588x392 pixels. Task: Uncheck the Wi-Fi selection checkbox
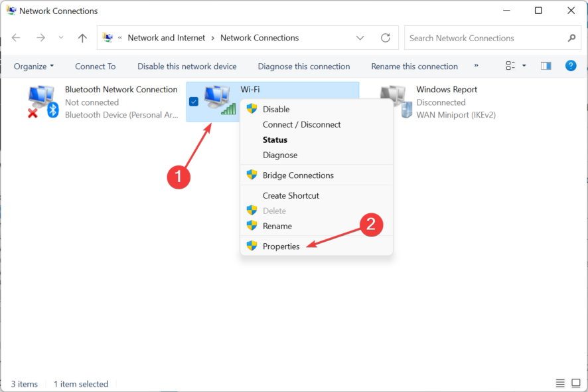[193, 102]
